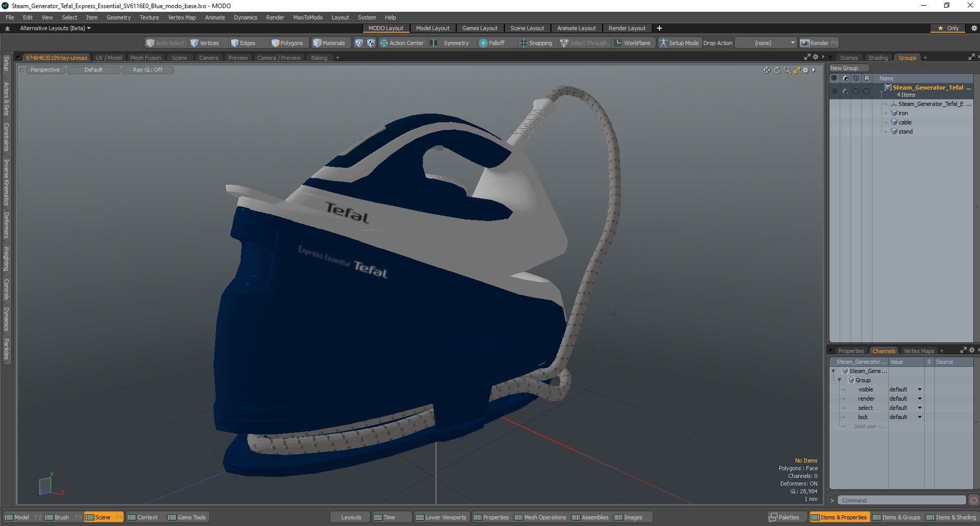Image resolution: width=980 pixels, height=526 pixels.
Task: Switch to the Properties tab
Action: [x=851, y=351]
